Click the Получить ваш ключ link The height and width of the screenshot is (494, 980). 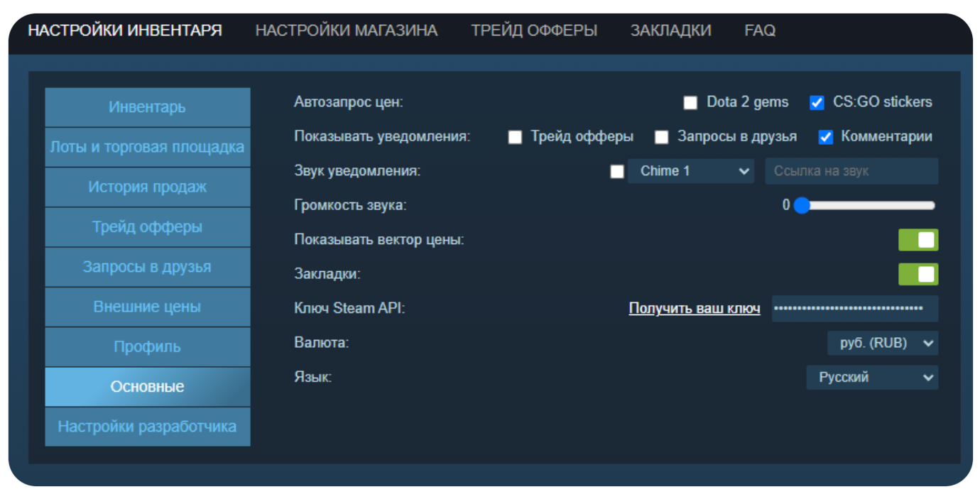tap(694, 309)
